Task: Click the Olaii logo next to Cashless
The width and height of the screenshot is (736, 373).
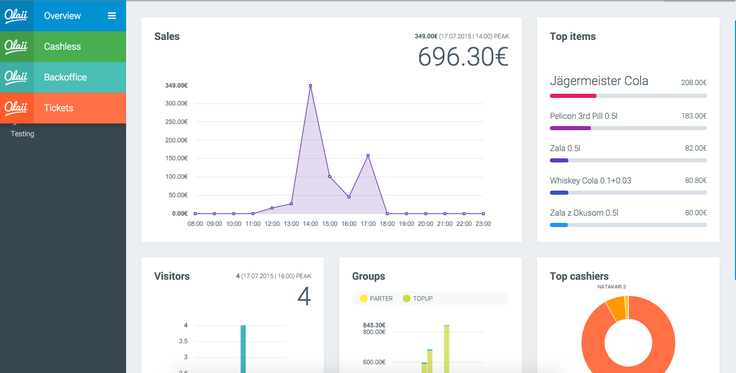Action: point(16,46)
